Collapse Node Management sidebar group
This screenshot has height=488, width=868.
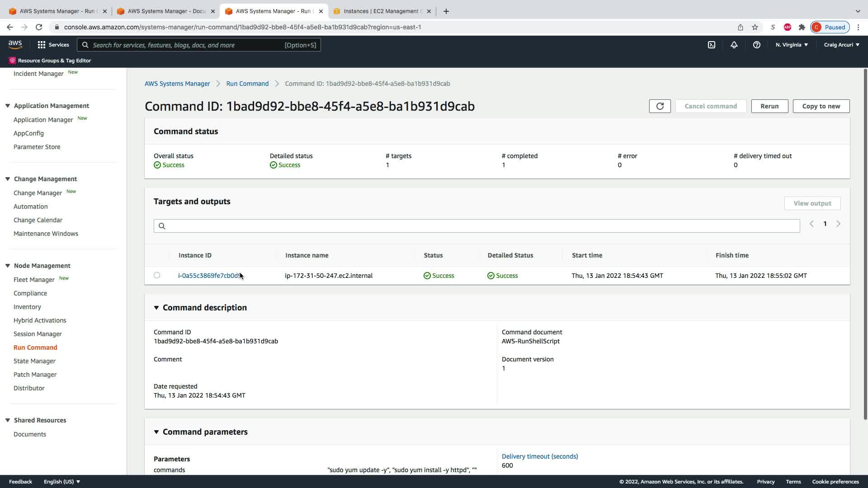(8, 266)
